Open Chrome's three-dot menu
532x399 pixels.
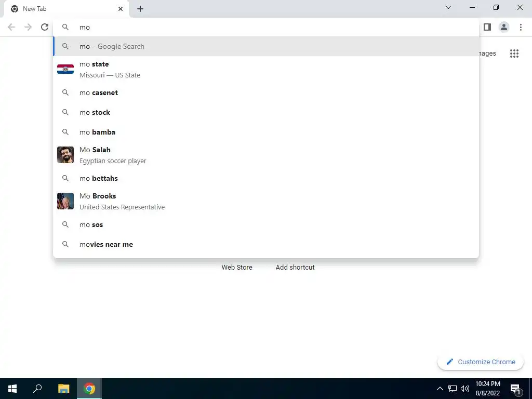pyautogui.click(x=521, y=27)
